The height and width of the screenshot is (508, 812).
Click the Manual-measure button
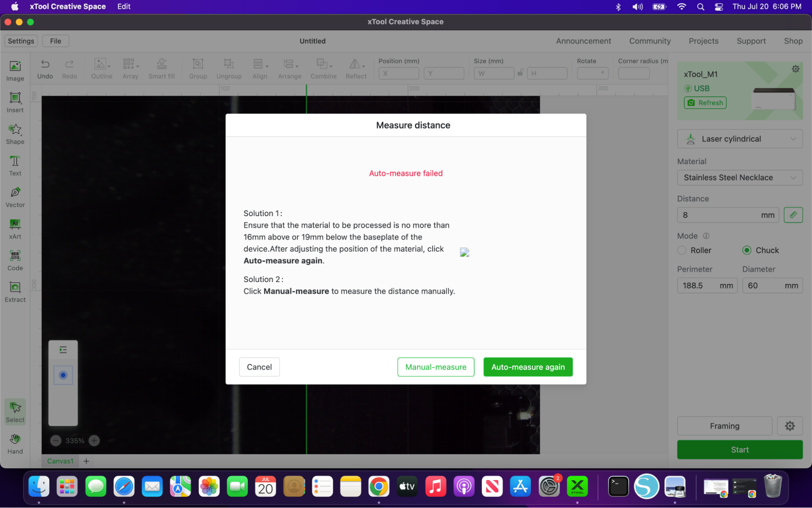pyautogui.click(x=436, y=367)
